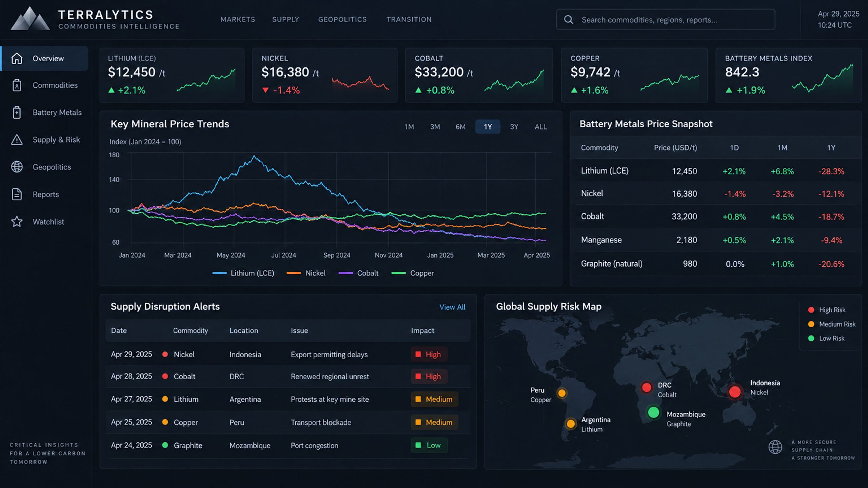The height and width of the screenshot is (488, 868).
Task: Select the 1M time range
Action: click(x=409, y=127)
